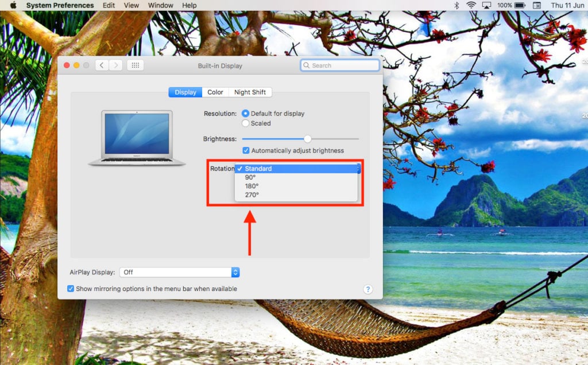Image resolution: width=588 pixels, height=365 pixels.
Task: Click the help question mark button
Action: click(367, 289)
